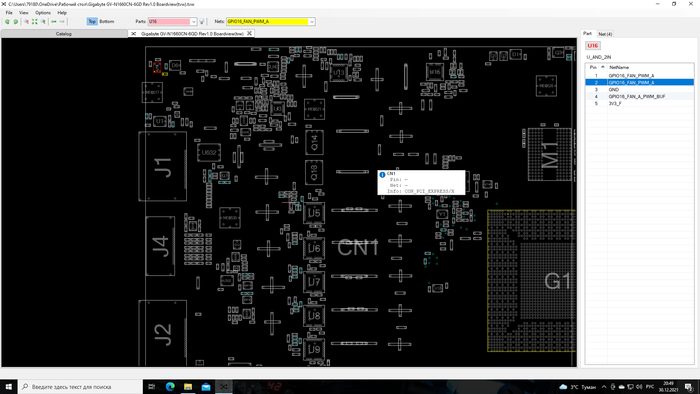Click the first green round toolbar icon
Image resolution: width=700 pixels, height=394 pixels.
pyautogui.click(x=7, y=21)
